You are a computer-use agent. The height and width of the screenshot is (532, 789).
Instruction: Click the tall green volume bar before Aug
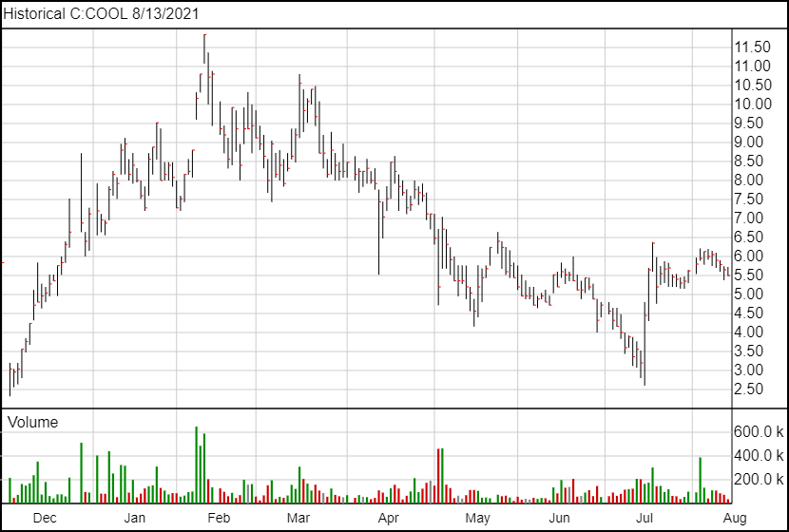pyautogui.click(x=700, y=480)
